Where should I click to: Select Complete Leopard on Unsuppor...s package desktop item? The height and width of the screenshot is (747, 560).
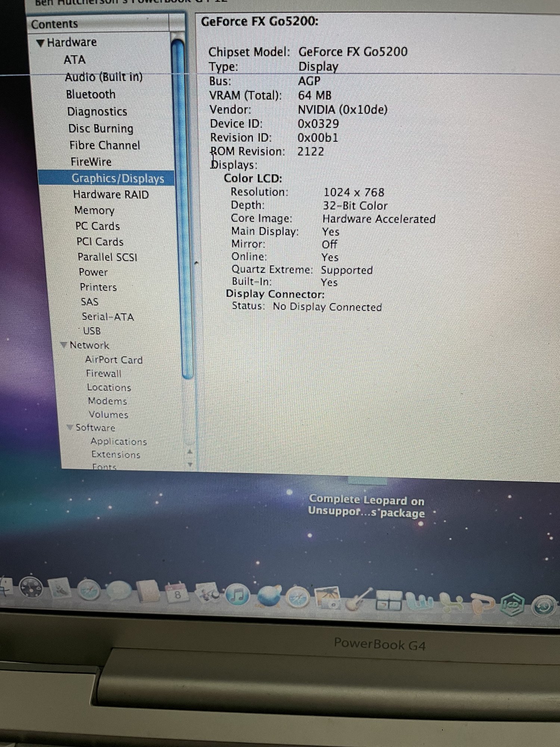(x=367, y=506)
